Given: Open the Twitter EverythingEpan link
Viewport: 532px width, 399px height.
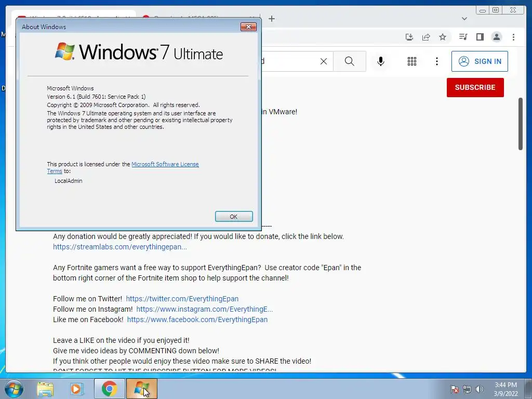Looking at the screenshot, I should point(182,299).
